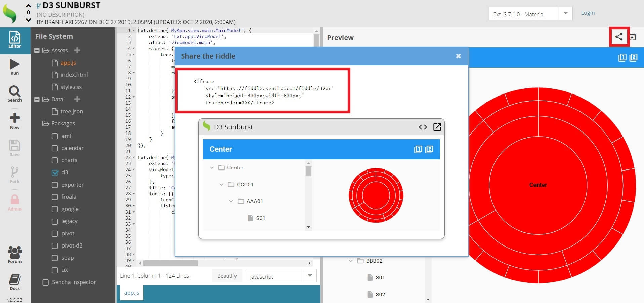This screenshot has width=644, height=303.
Task: Enable the legacy package checkbox
Action: click(x=55, y=221)
